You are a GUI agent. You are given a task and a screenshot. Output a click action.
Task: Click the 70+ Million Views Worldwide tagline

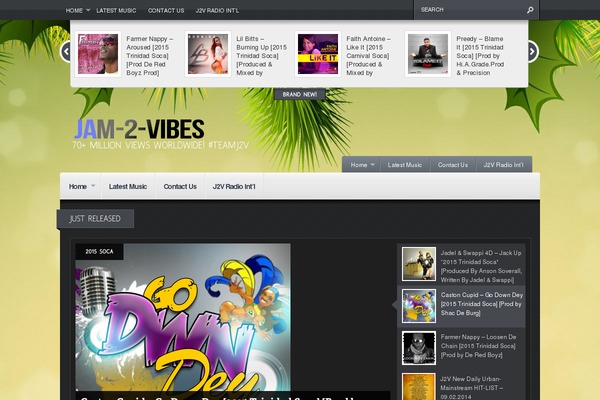pos(161,145)
